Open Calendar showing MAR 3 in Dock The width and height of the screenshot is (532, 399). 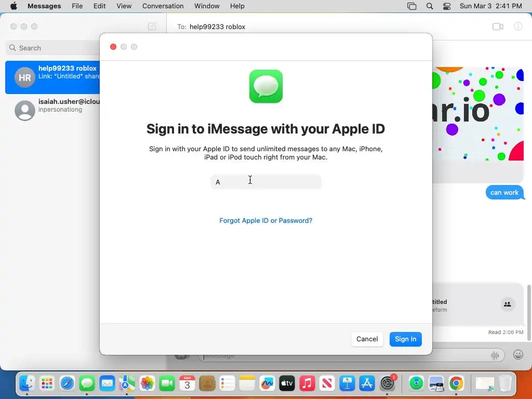pos(187,383)
